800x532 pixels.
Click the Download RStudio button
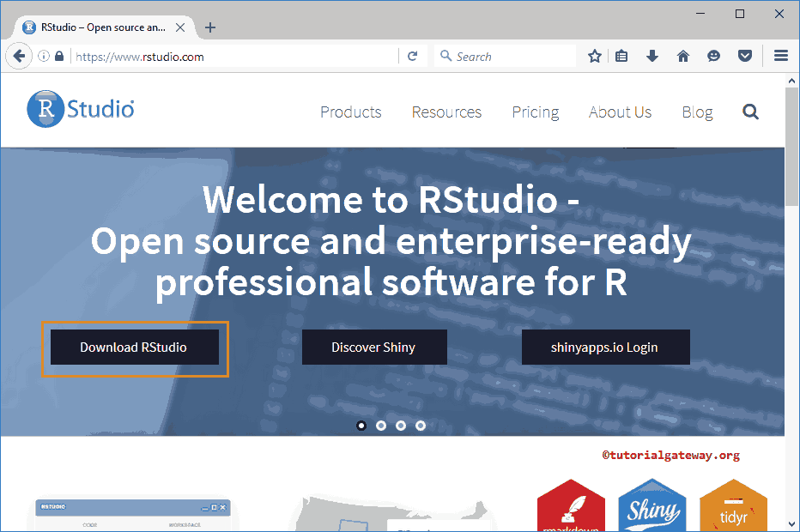click(x=134, y=347)
